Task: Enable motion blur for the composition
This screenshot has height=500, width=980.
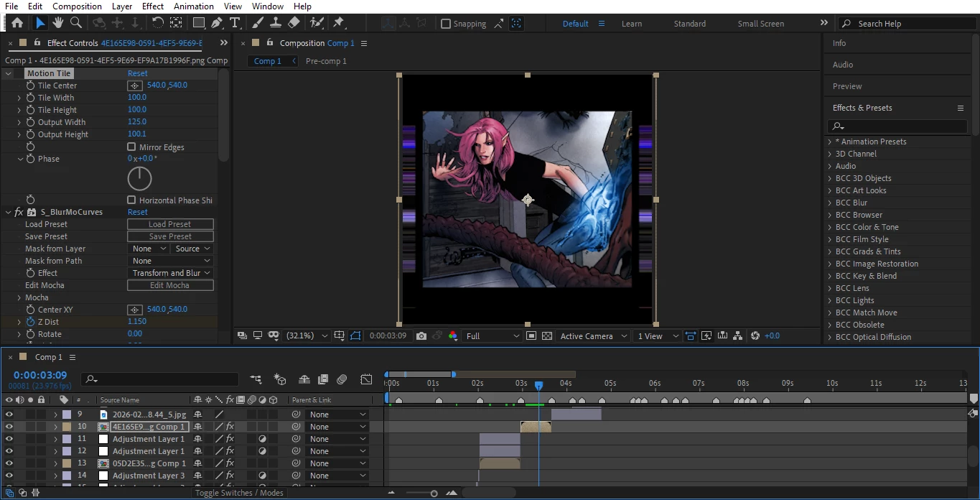Action: [x=342, y=379]
